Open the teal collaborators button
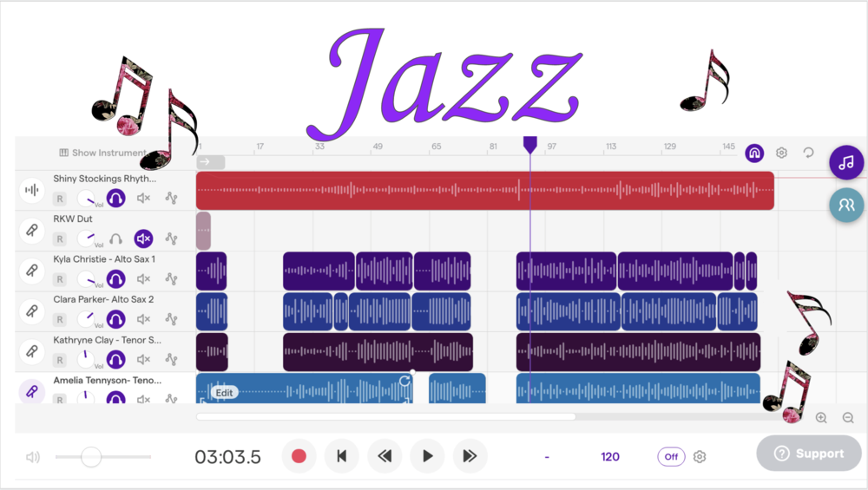 845,206
